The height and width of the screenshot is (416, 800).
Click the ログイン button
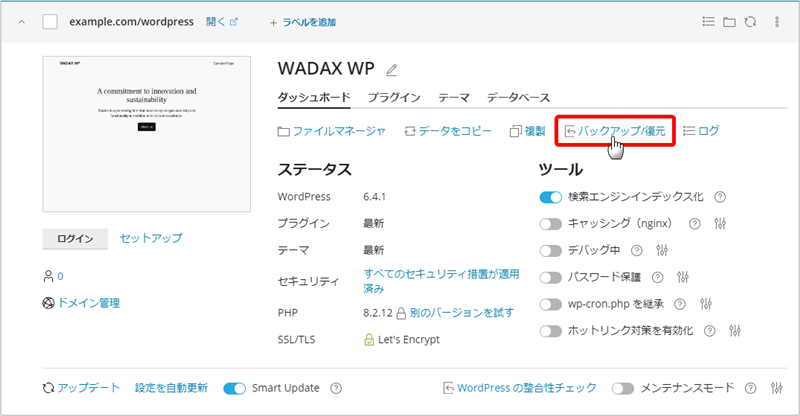coord(75,238)
